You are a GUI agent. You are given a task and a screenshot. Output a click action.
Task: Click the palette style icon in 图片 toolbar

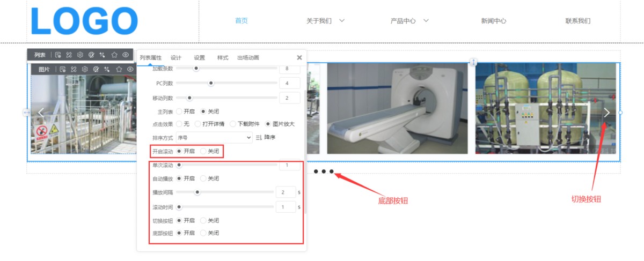(96, 69)
